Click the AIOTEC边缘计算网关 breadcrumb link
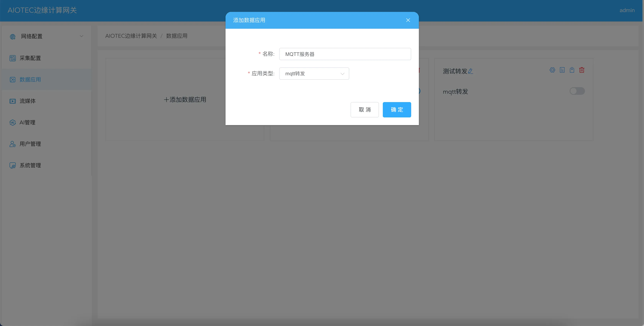Image resolution: width=644 pixels, height=326 pixels. click(131, 36)
